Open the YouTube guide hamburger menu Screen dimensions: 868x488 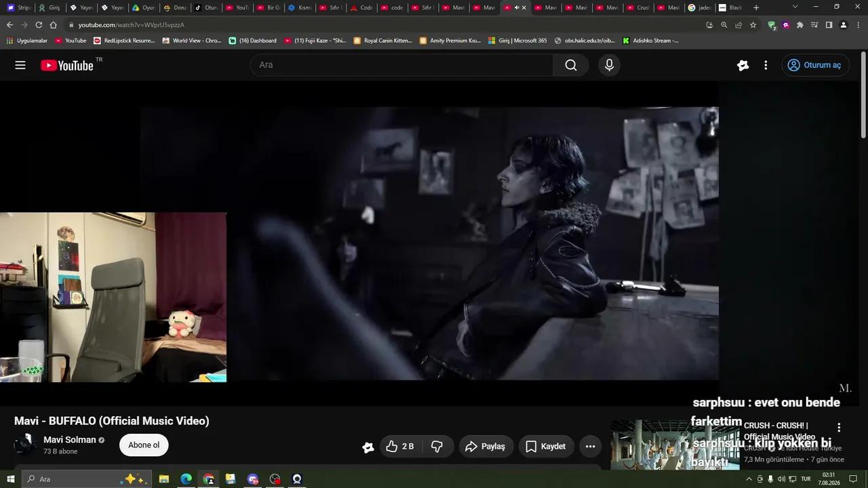[20, 65]
